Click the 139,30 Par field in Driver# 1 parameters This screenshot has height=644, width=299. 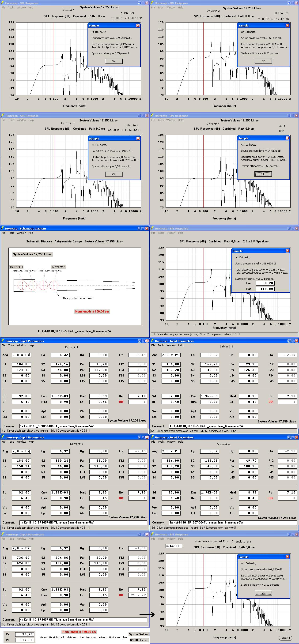pos(99,370)
